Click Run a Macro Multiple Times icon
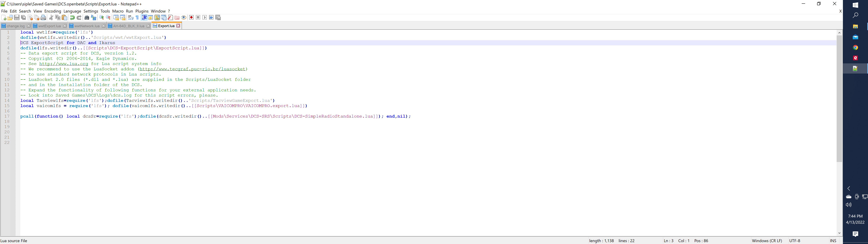Image resolution: width=868 pixels, height=244 pixels. tap(211, 17)
